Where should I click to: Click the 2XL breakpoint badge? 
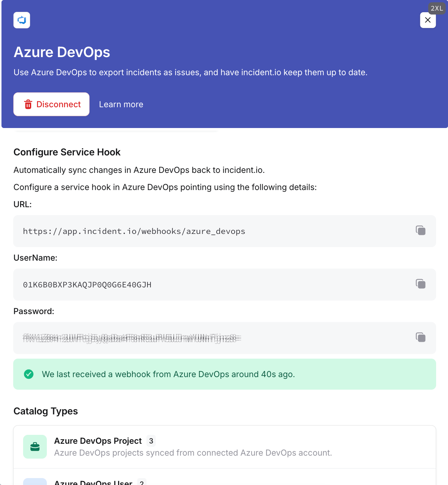tap(437, 8)
